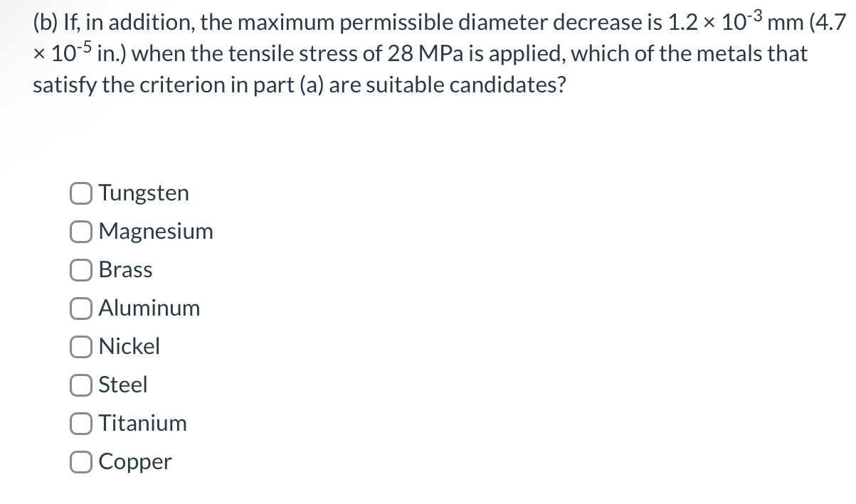Check the Titanium checkbox

82,423
